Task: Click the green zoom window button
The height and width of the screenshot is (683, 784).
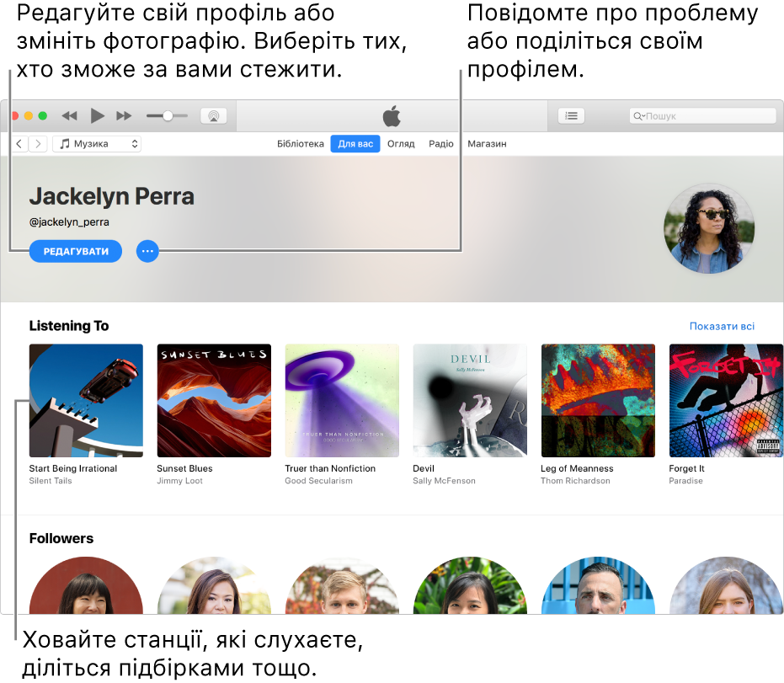Action: [43, 116]
